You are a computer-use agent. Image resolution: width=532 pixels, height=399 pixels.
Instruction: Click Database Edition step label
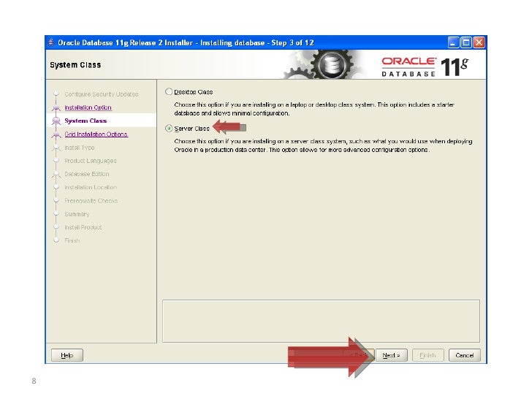(x=86, y=174)
